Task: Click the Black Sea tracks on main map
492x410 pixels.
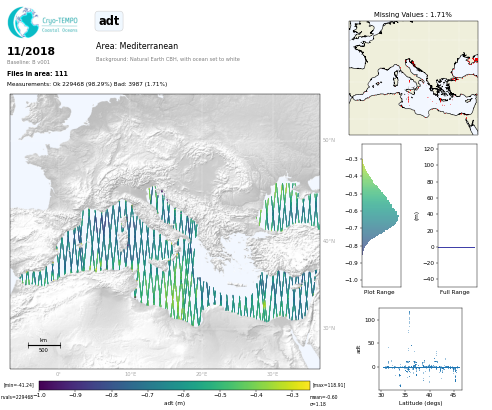Action: coord(290,207)
